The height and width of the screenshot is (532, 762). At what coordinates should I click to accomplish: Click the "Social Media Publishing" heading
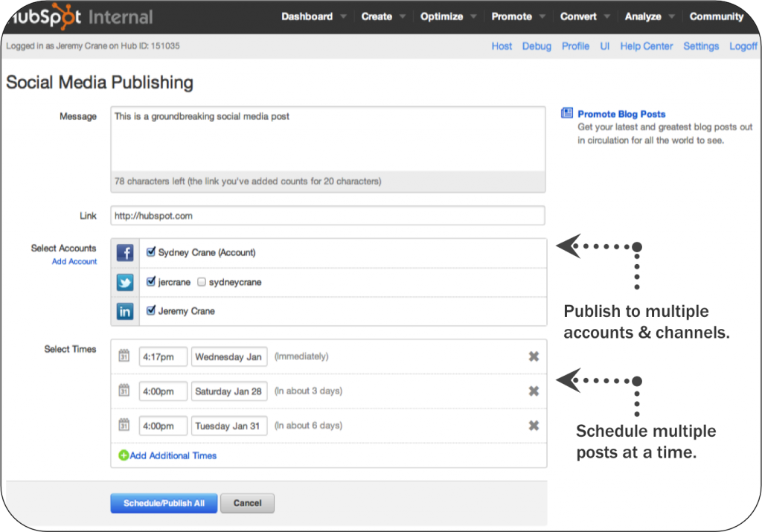[100, 83]
